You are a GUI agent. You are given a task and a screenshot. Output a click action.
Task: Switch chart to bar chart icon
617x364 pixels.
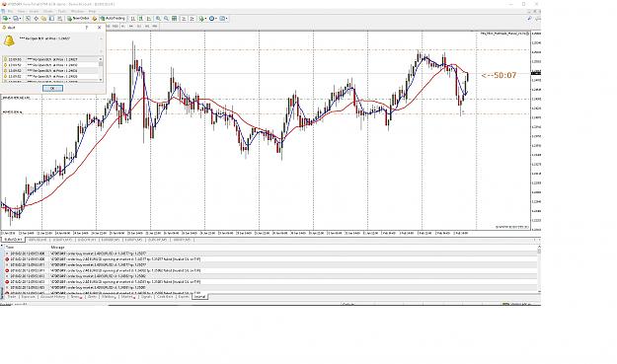[x=132, y=19]
